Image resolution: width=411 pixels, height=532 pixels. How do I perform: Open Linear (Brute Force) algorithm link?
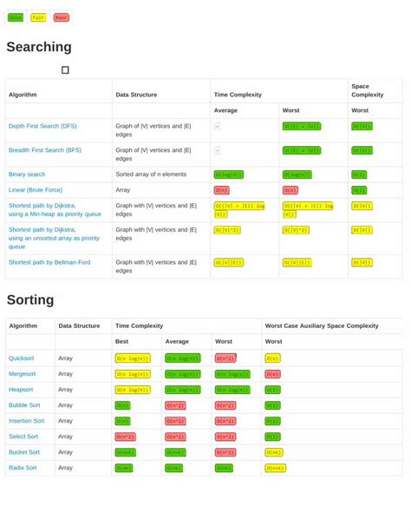36,190
